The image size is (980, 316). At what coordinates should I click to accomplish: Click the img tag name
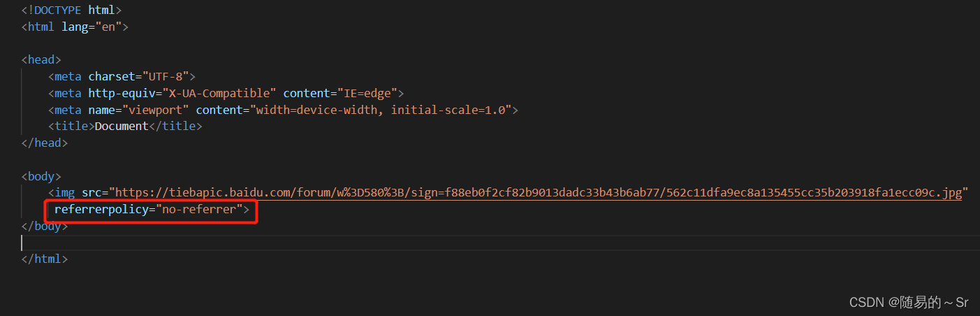point(64,193)
